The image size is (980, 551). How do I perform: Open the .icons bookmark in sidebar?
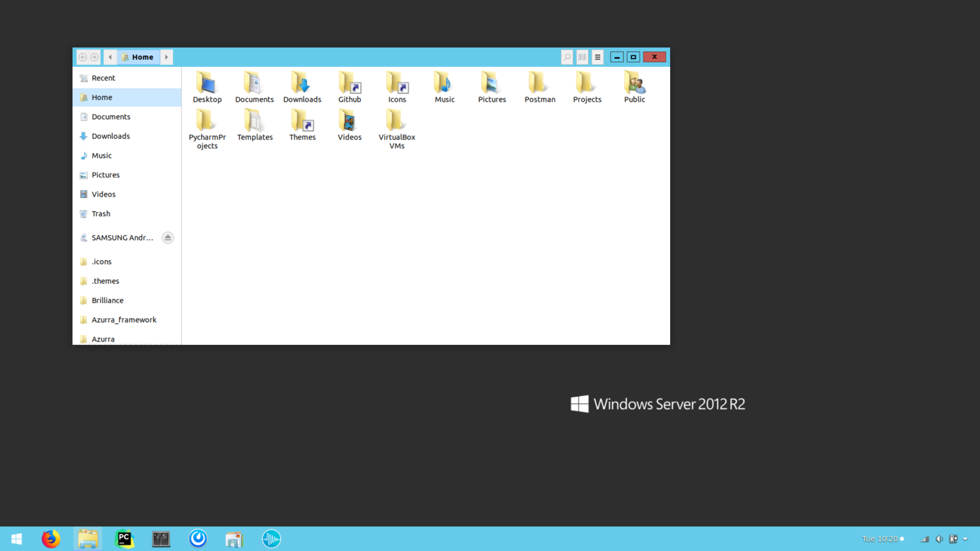point(127,261)
